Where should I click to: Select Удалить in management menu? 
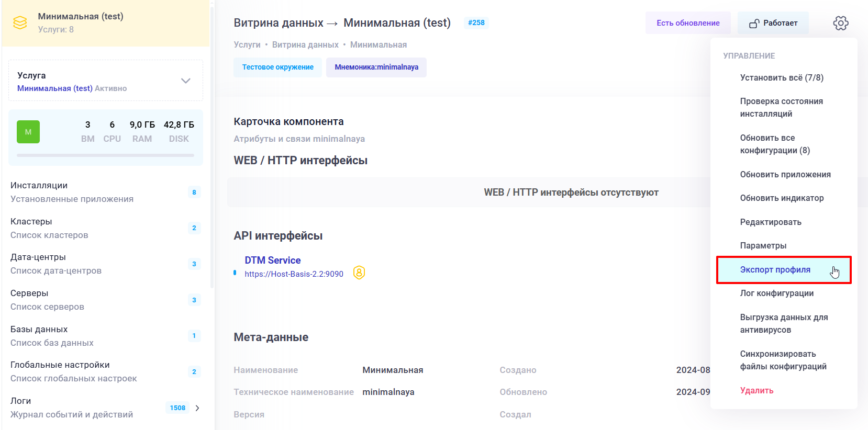click(756, 391)
